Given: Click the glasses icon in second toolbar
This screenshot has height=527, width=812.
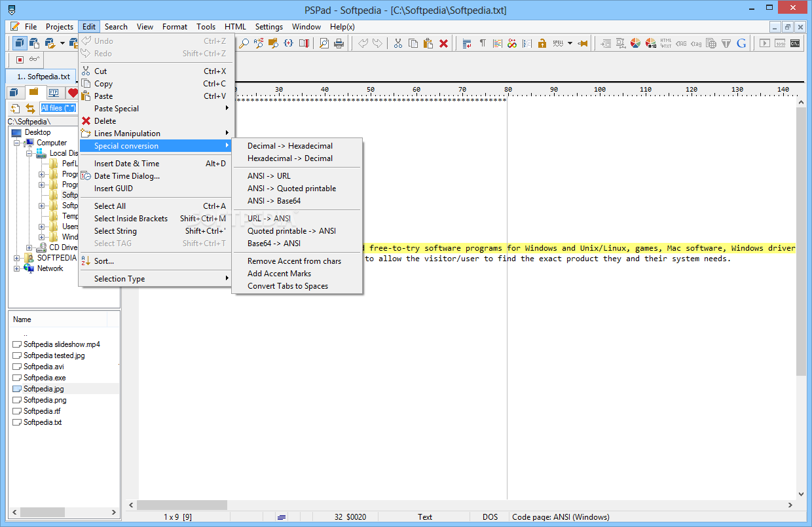Looking at the screenshot, I should [x=34, y=60].
